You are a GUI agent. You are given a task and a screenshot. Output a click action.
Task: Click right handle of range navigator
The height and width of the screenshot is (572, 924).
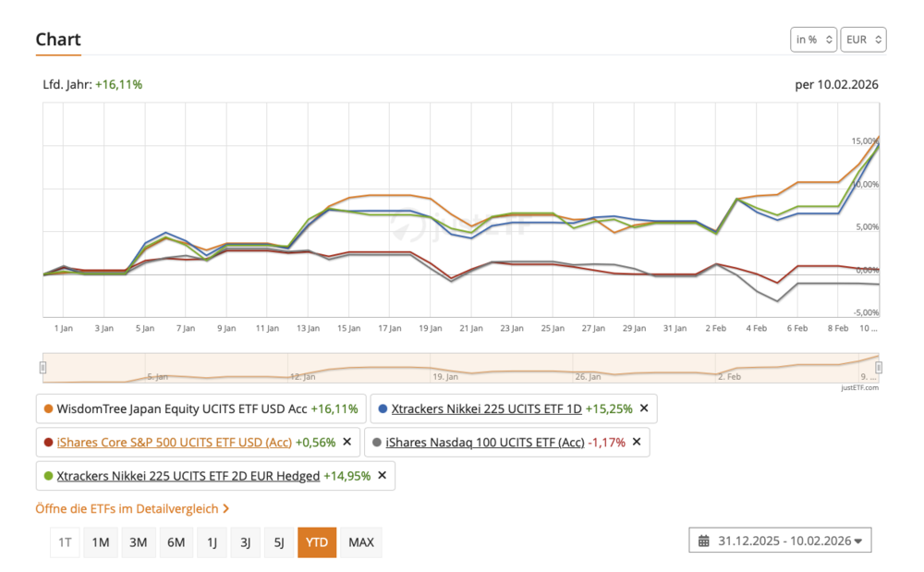pos(879,368)
